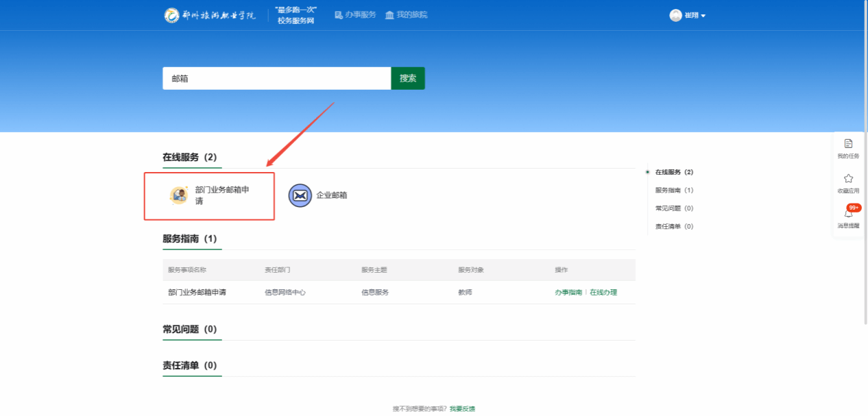Open 消息提醒 bell notification icon

[848, 213]
